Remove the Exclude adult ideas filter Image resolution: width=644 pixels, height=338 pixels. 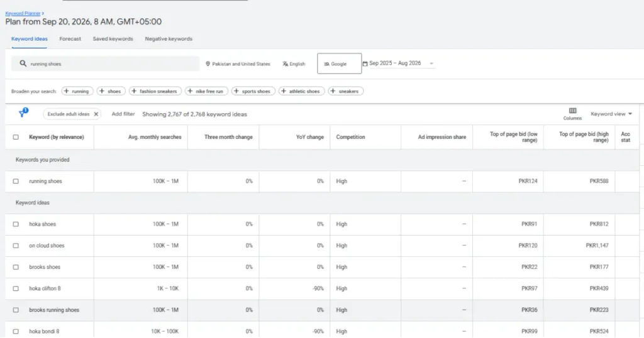pos(96,114)
